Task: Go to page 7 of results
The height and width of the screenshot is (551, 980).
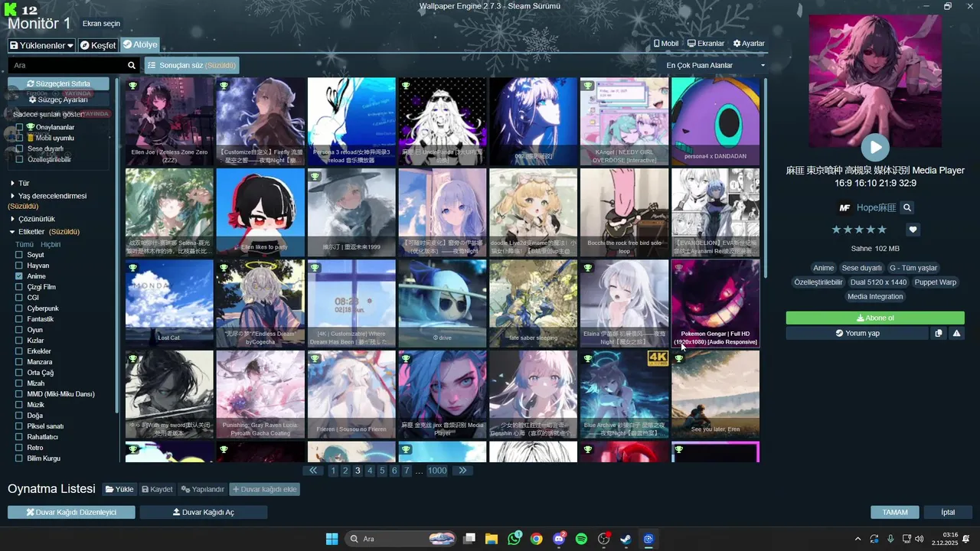Action: 407,471
